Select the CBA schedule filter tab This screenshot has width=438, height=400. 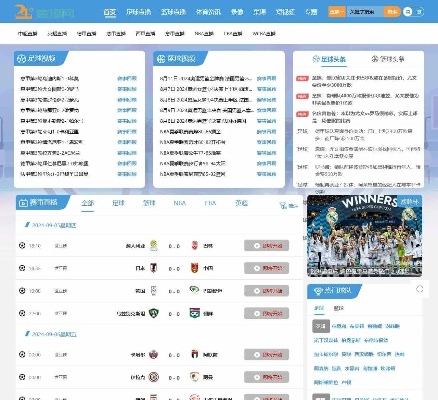point(210,203)
